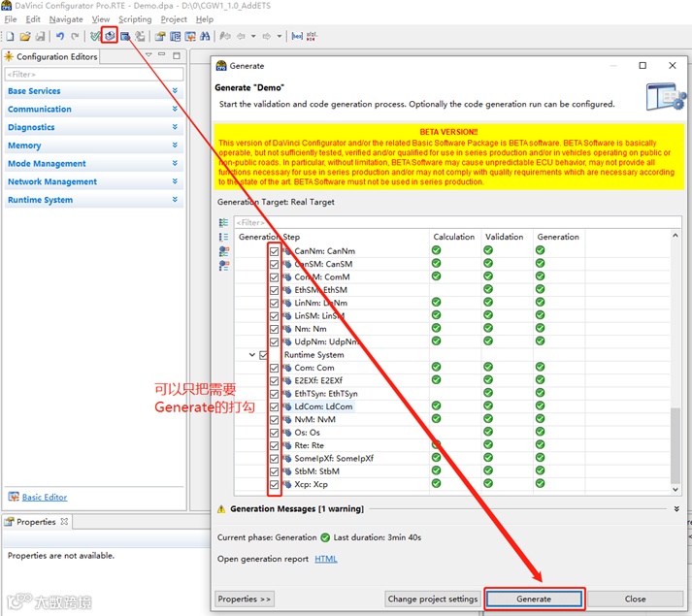Open the back history dropdown arrow
The height and width of the screenshot is (616, 692).
[x=253, y=36]
